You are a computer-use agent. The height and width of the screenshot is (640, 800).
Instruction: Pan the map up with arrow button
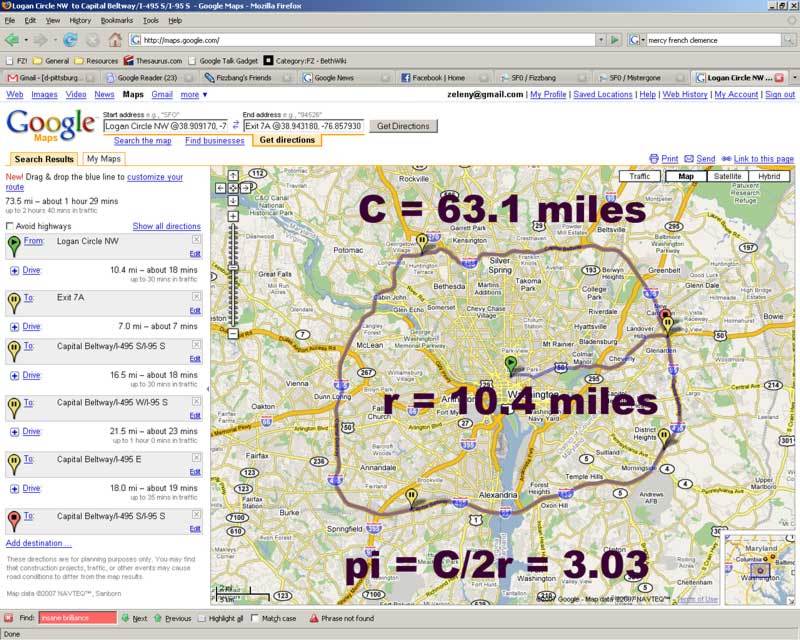(x=233, y=175)
